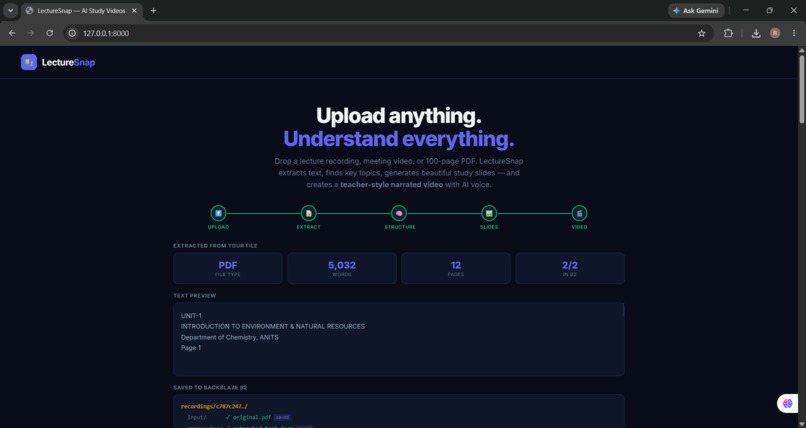Click 'INTRODUCTION TO ENVIRONMENT & NATURAL RESOURCES' line
The width and height of the screenshot is (806, 428).
pyautogui.click(x=273, y=326)
